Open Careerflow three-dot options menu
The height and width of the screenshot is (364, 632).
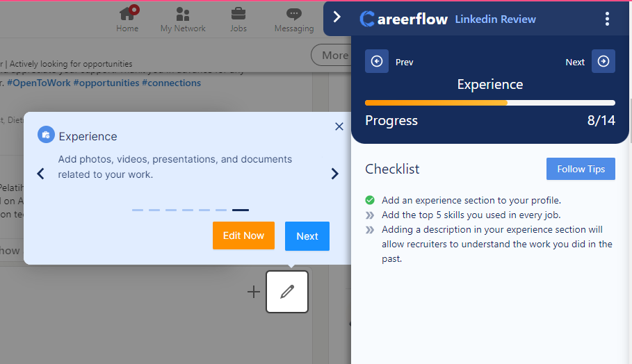click(x=607, y=19)
